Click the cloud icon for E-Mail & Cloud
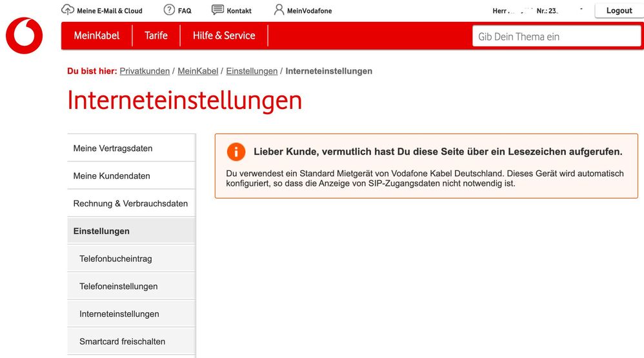Image resolution: width=644 pixels, height=358 pixels. pos(68,10)
